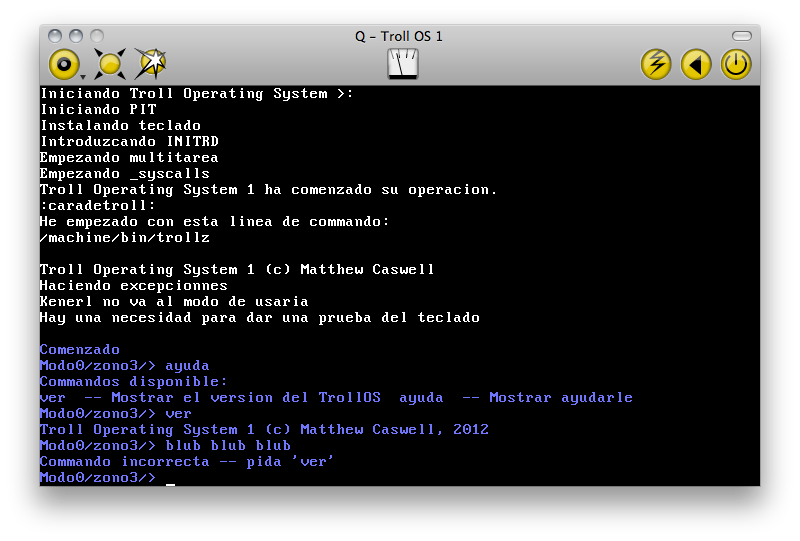The image size is (800, 541).
Task: Click the CPU gauge meter icon
Action: point(403,64)
